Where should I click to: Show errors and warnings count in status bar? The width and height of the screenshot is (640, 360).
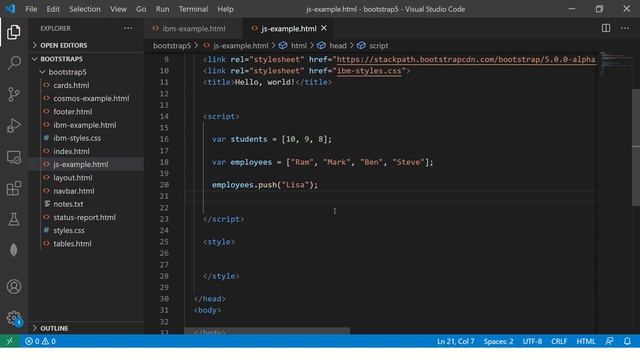point(40,341)
